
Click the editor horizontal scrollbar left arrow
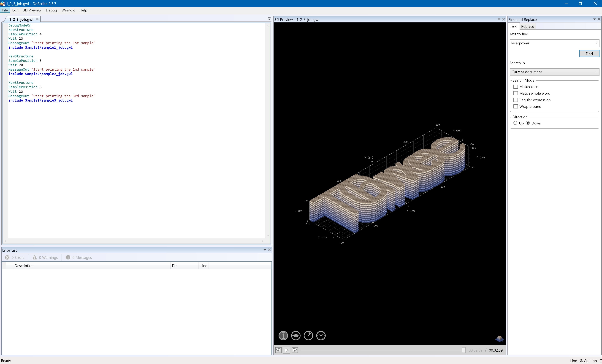5,241
